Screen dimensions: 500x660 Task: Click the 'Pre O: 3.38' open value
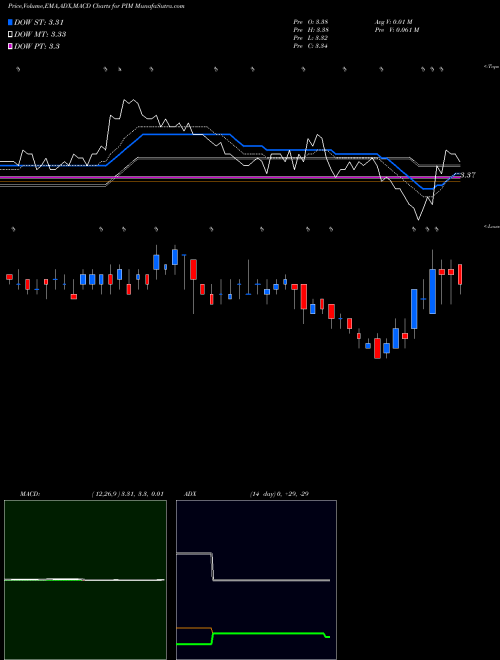pyautogui.click(x=311, y=22)
